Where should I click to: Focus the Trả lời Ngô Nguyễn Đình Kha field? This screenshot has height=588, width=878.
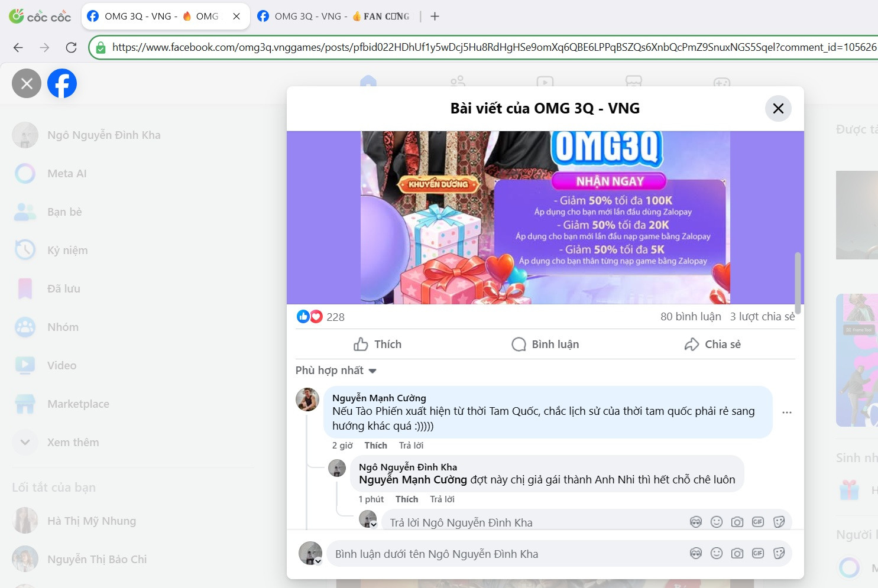532,522
